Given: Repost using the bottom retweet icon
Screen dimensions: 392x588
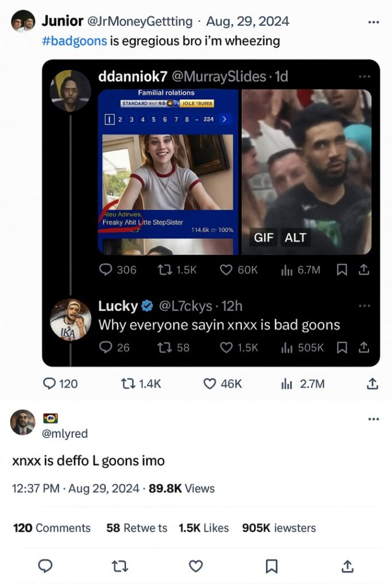Looking at the screenshot, I should click(x=120, y=566).
